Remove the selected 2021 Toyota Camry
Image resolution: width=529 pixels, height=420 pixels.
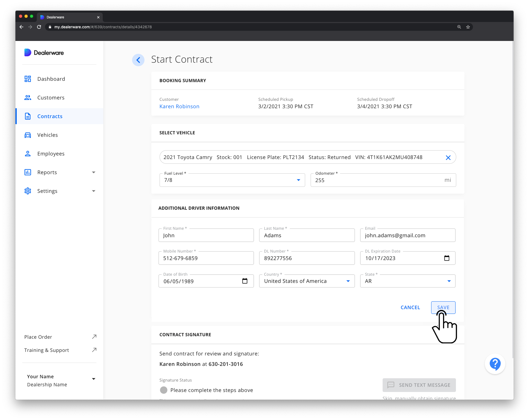point(448,157)
